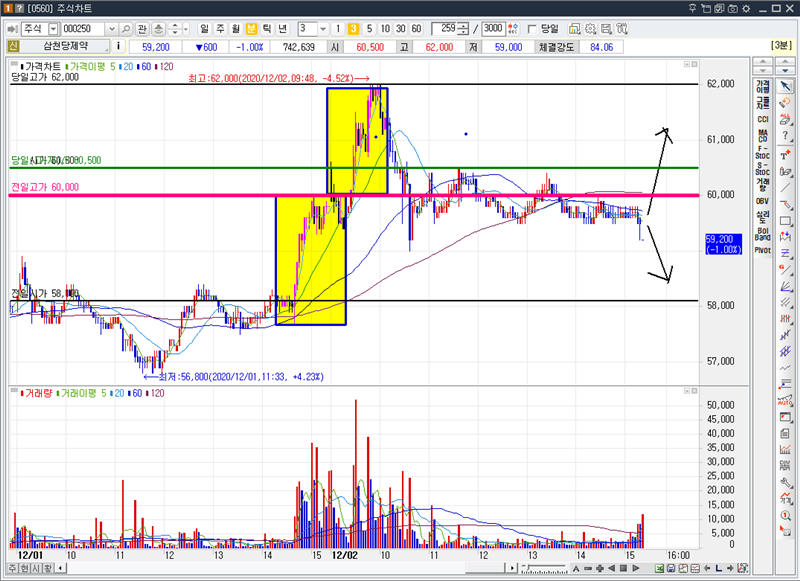Select 년 yearly period

click(283, 29)
